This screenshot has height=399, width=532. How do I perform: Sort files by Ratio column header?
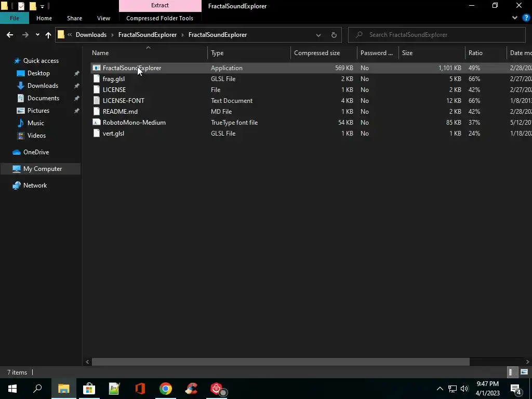pyautogui.click(x=475, y=53)
